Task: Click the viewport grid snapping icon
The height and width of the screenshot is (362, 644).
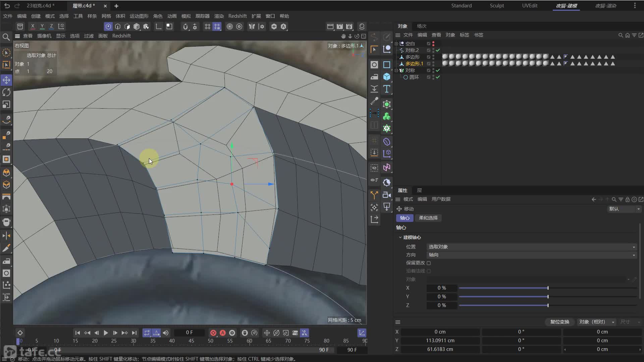Action: click(217, 26)
